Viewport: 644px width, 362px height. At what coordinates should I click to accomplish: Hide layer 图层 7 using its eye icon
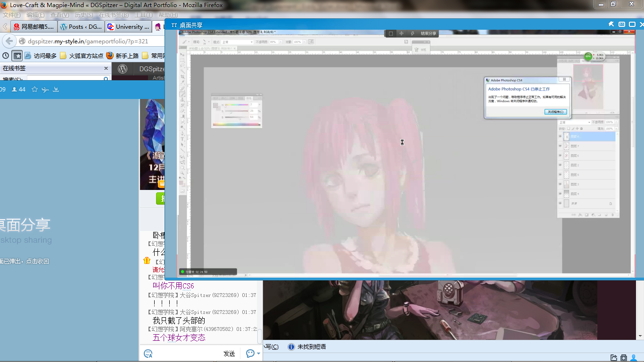coord(560,146)
